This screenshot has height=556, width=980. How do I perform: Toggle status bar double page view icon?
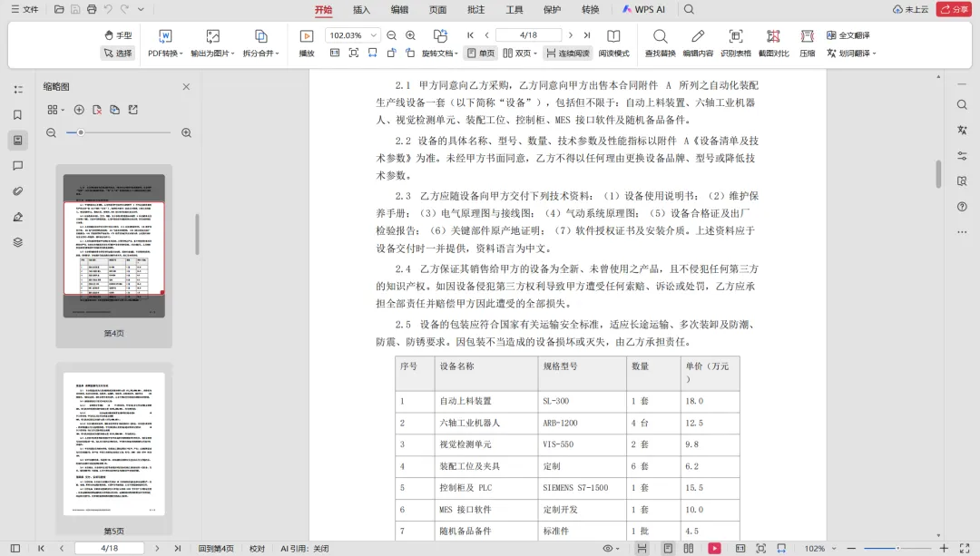tap(688, 549)
